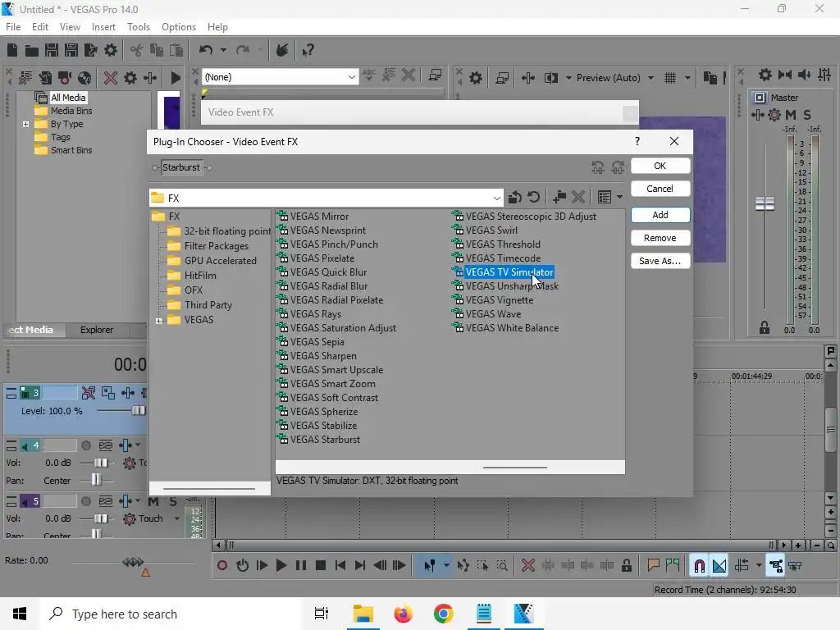
Task: Click OK in Plug-In Chooser
Action: coord(660,166)
